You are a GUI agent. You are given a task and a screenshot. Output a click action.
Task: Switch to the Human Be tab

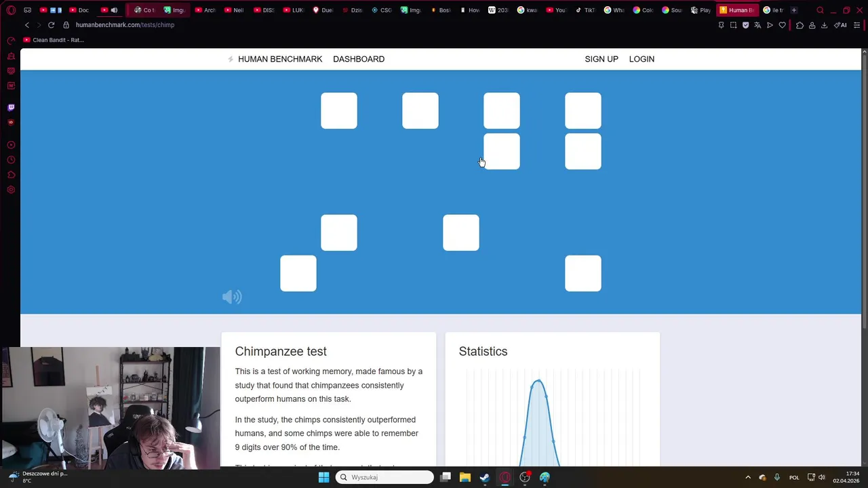736,10
